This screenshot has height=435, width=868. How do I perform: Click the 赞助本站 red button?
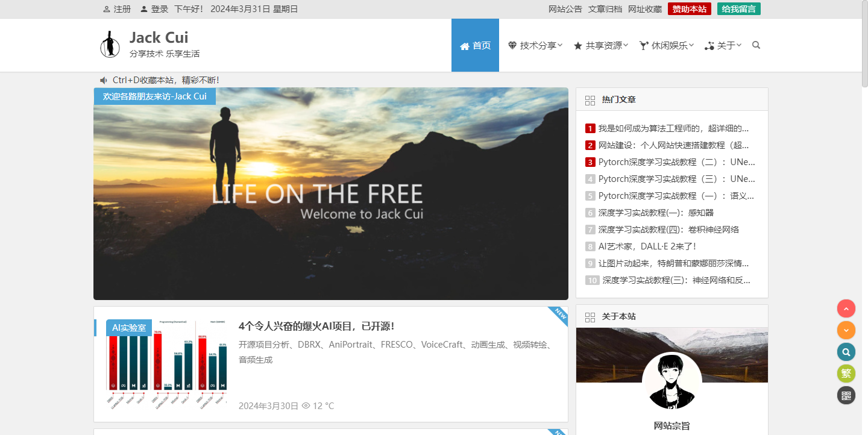pyautogui.click(x=690, y=9)
